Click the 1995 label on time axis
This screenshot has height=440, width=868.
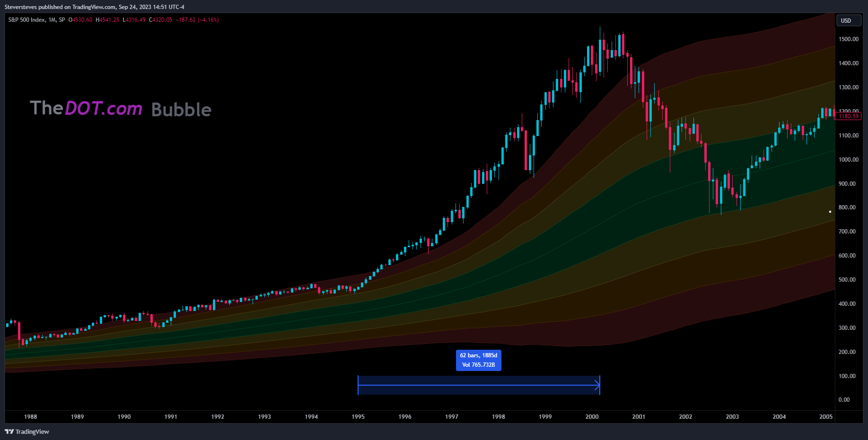pyautogui.click(x=359, y=417)
